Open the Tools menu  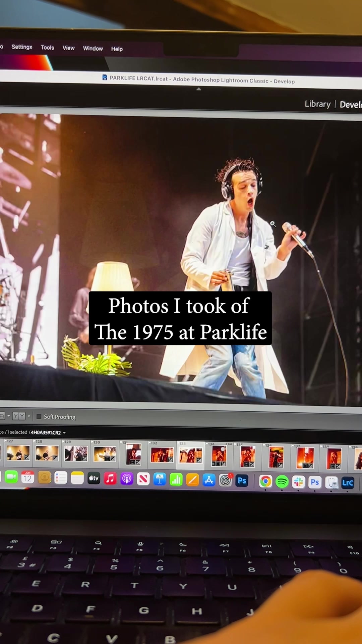coord(47,48)
